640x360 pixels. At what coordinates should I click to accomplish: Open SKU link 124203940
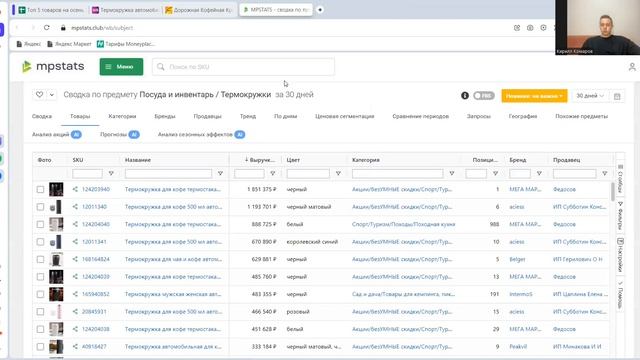click(x=96, y=189)
